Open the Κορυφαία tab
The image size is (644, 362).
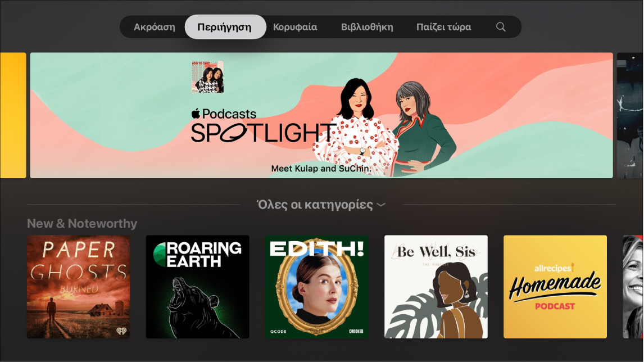pos(295,27)
